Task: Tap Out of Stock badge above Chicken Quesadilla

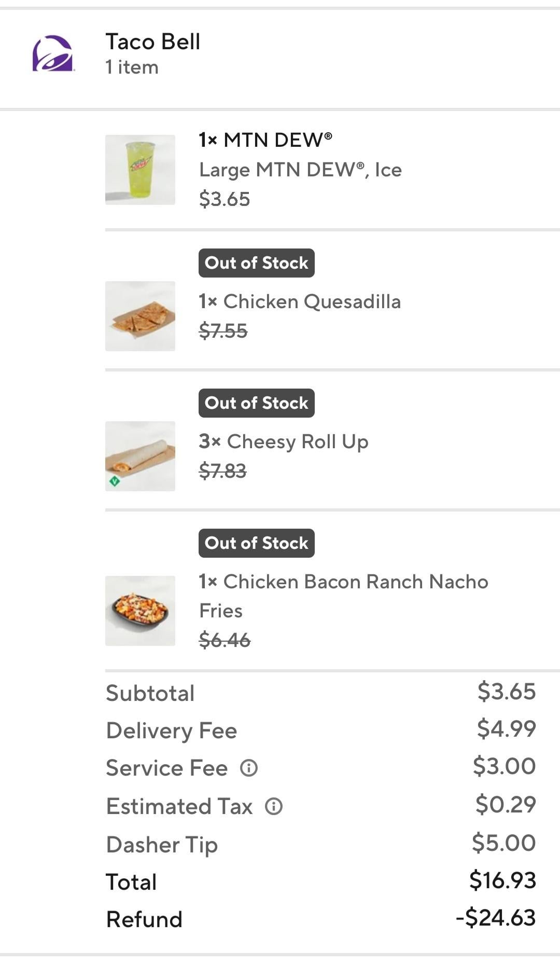Action: tap(256, 263)
